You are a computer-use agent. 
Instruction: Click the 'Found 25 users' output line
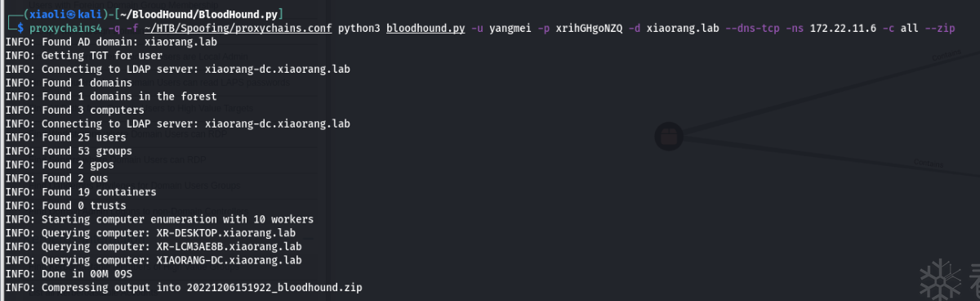pos(65,137)
